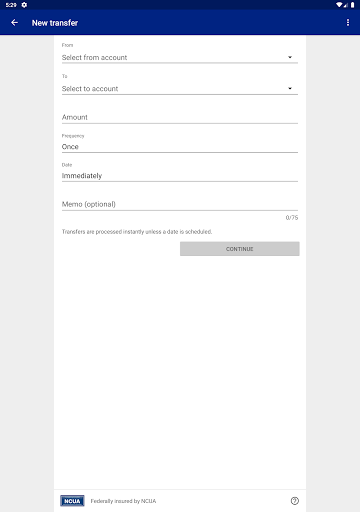This screenshot has width=360, height=512.
Task: Tap the settings gear in status bar
Action: pyautogui.click(x=24, y=5)
